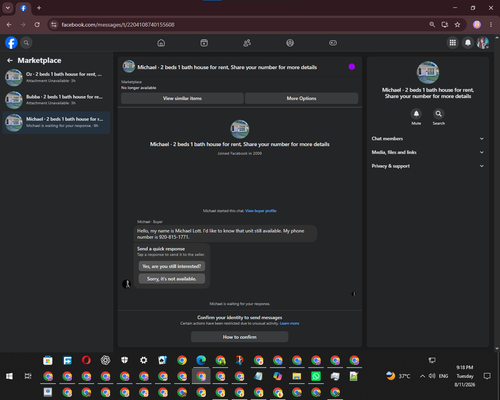Open View buyer profile link
This screenshot has width=500, height=400.
[x=261, y=211]
